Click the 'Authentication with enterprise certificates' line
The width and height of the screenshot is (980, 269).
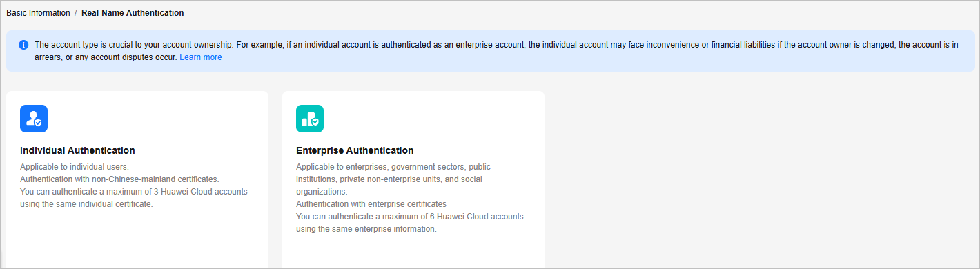coord(371,204)
